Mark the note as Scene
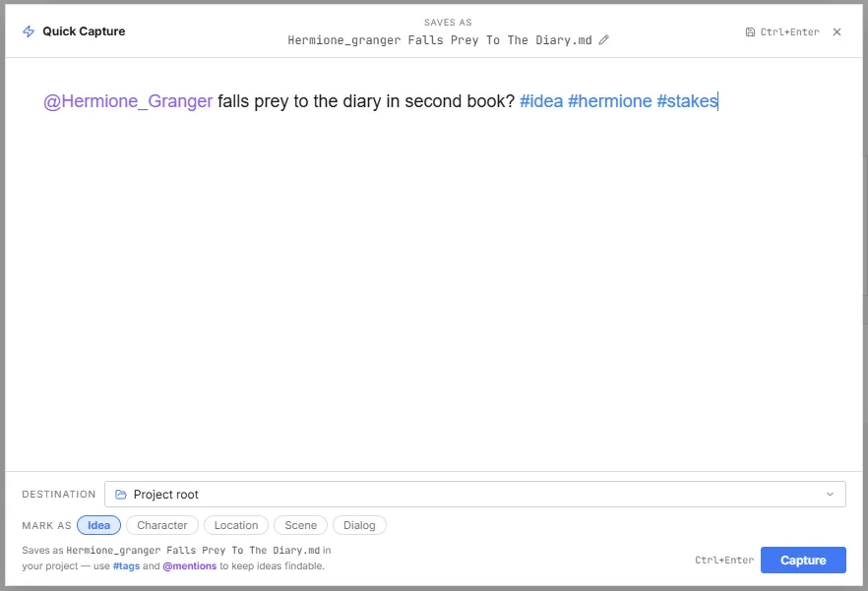 (300, 525)
